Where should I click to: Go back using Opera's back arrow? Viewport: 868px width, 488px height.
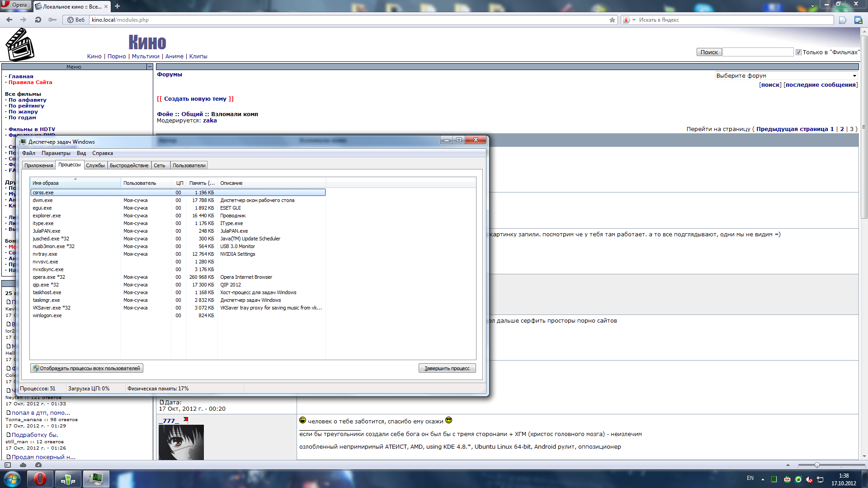[9, 20]
